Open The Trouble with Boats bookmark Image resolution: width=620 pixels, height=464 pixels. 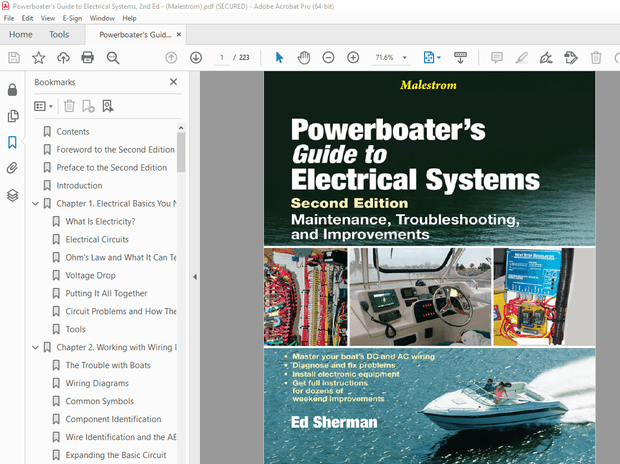[x=108, y=365]
